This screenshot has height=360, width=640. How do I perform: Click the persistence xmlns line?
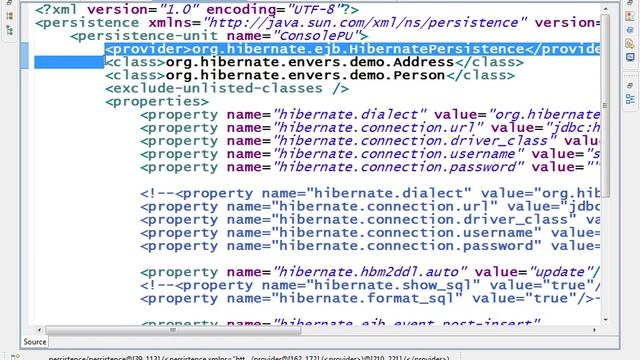[x=318, y=22]
